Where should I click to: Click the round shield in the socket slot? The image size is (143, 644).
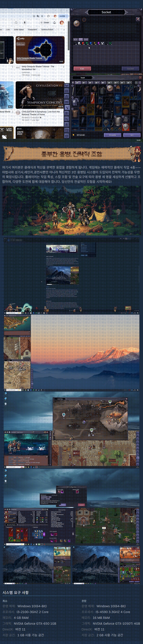(x=76, y=24)
